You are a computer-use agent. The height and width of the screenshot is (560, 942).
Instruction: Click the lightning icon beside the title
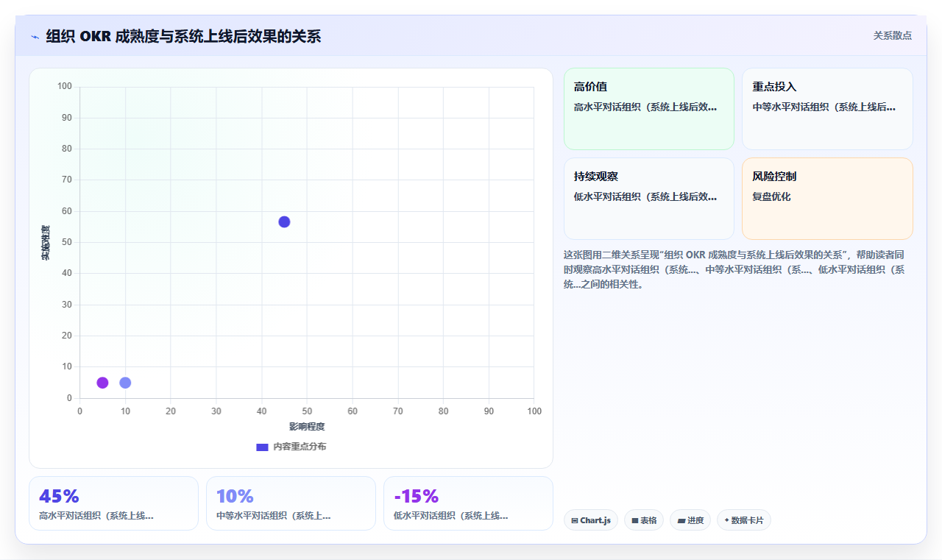coord(35,37)
